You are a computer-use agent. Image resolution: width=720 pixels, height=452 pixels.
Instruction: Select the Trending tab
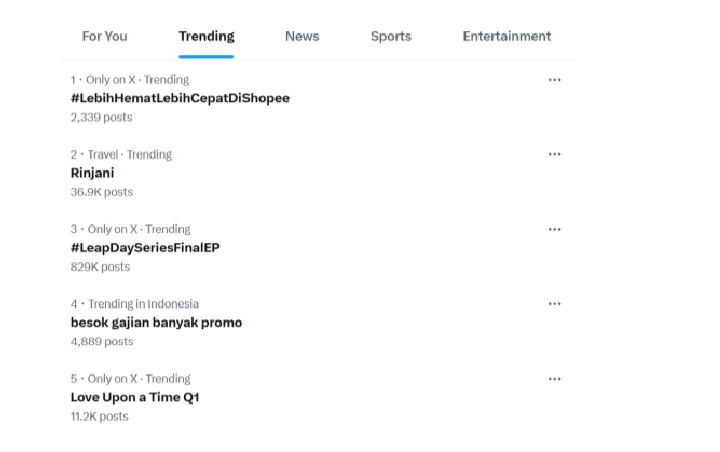point(207,36)
